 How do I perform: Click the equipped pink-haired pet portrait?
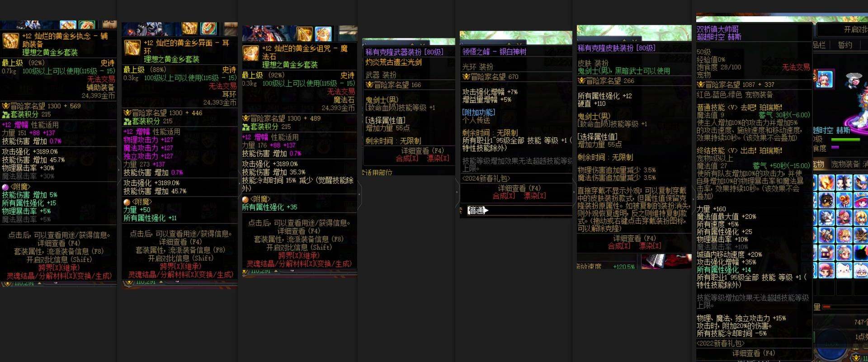pos(825,79)
